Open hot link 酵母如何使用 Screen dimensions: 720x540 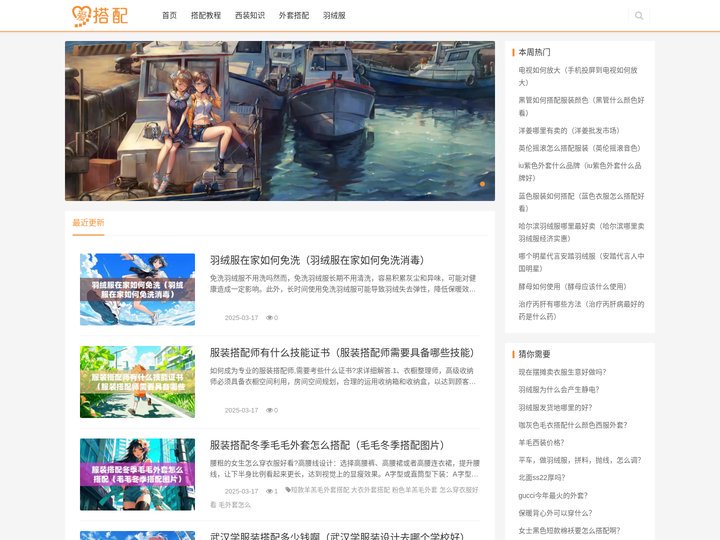[x=572, y=287]
